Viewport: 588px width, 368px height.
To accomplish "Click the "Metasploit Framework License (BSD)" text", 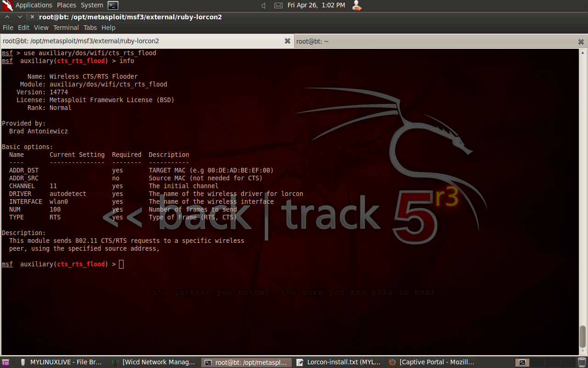I will pos(112,100).
